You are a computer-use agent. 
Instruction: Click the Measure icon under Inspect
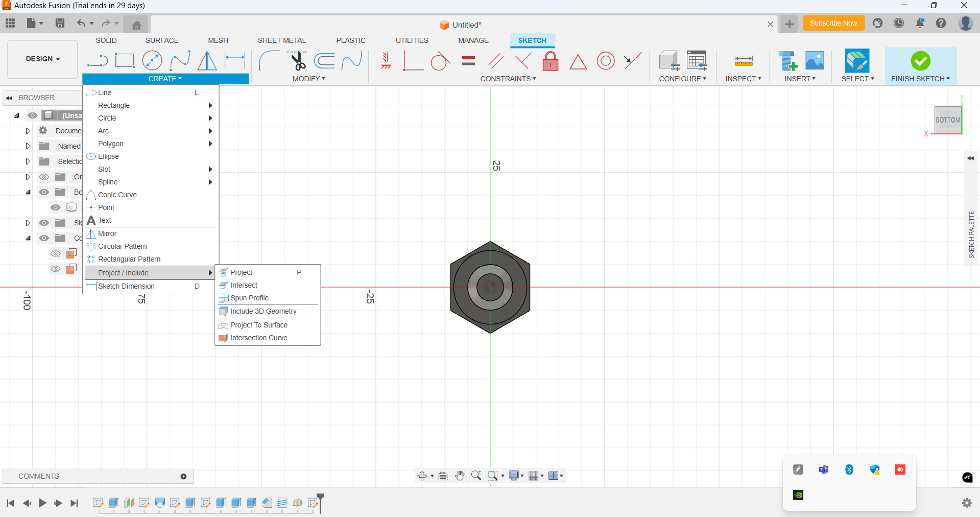tap(744, 61)
